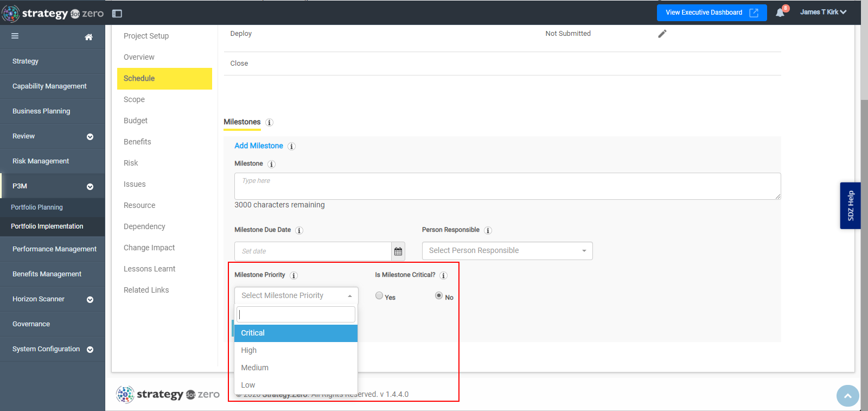Click the Set date input field
The width and height of the screenshot is (868, 411).
(313, 251)
